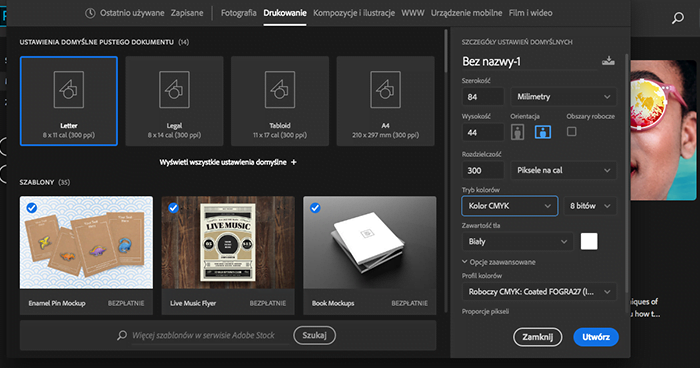Screen dimensions: 700x368
Task: Open the Biały background contents dropdown
Action: [517, 242]
